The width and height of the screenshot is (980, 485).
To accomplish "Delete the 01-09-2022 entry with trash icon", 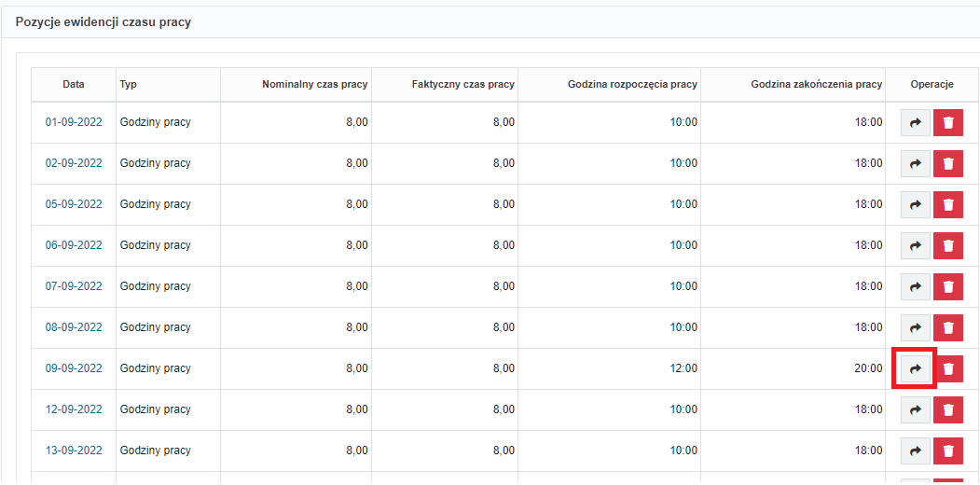I will 948,122.
